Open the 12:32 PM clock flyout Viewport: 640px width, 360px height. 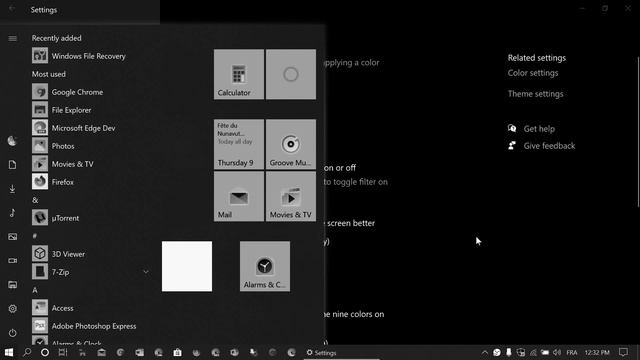tap(597, 352)
